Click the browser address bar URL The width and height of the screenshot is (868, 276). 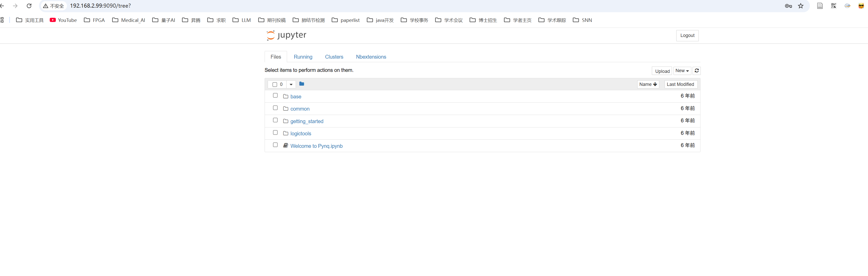click(x=100, y=6)
